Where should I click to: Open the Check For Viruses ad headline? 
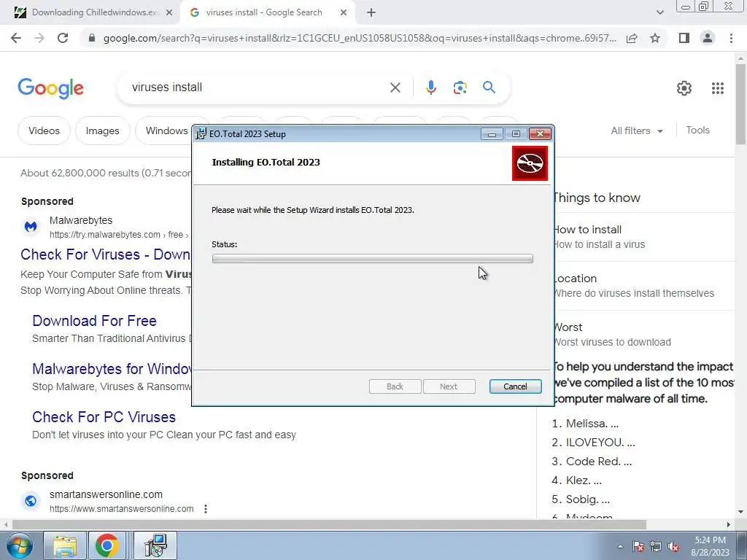click(x=105, y=254)
